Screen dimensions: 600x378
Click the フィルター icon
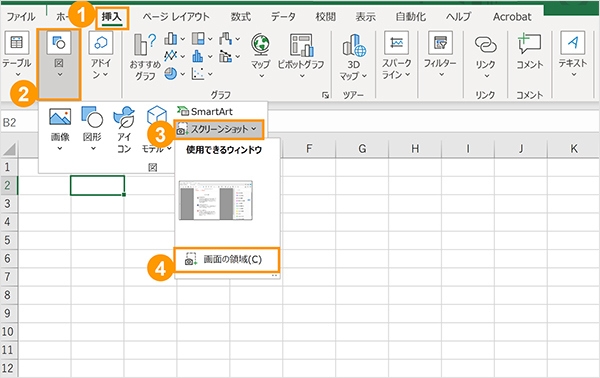(x=440, y=43)
